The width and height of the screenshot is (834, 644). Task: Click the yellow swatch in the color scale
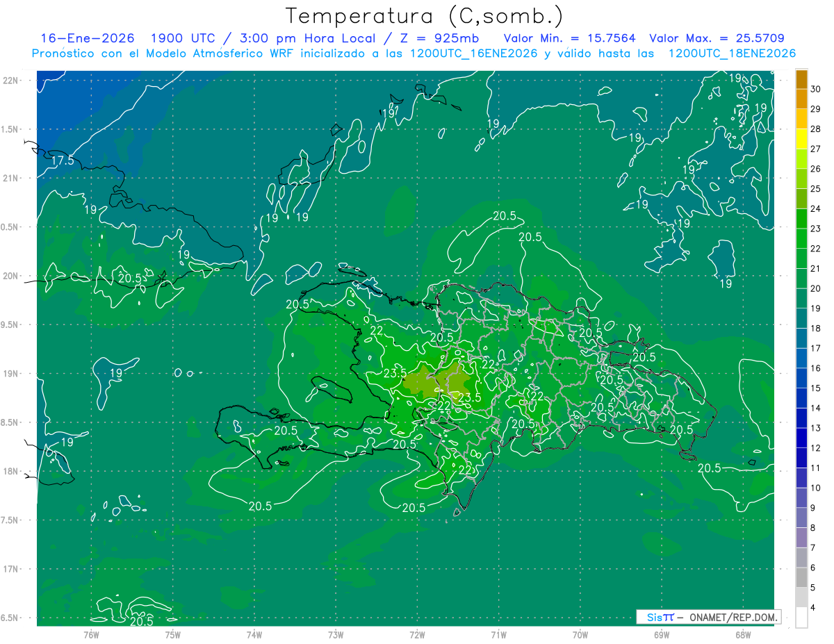click(x=801, y=140)
